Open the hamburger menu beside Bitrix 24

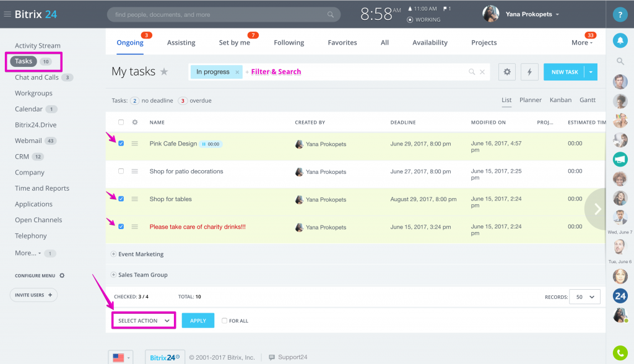pyautogui.click(x=7, y=14)
